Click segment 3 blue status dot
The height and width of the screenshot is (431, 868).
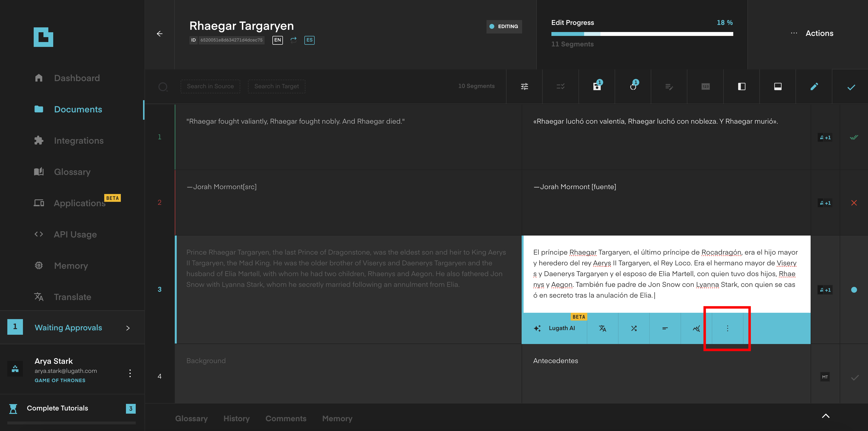(854, 290)
